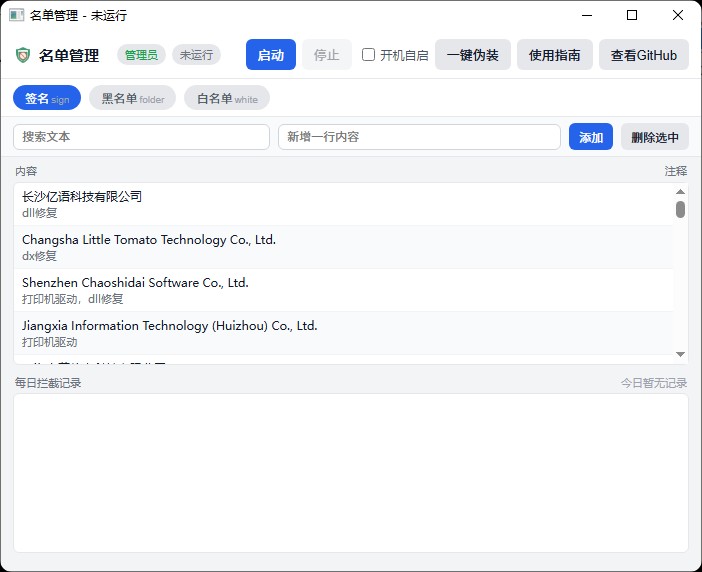The image size is (702, 572).
Task: Click the 删除选中 button
Action: point(655,137)
